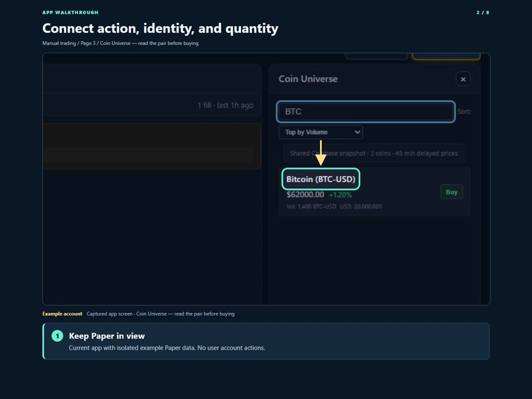Click the $62000.00 price
The image size is (532, 399).
(305, 195)
